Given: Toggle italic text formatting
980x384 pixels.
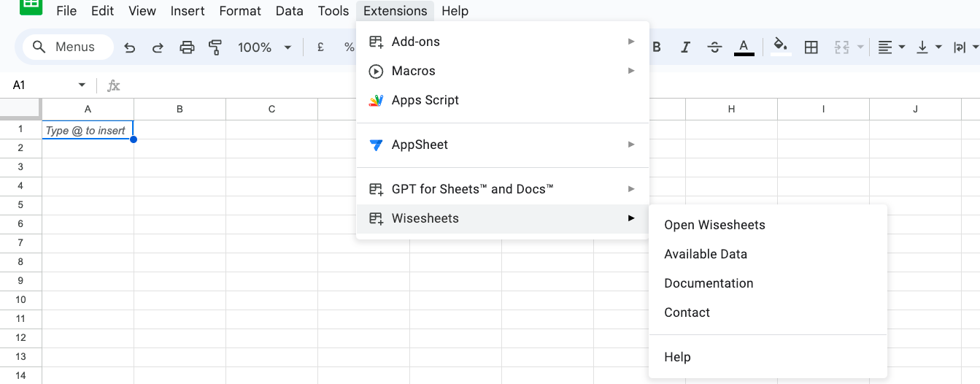Looking at the screenshot, I should (x=685, y=47).
